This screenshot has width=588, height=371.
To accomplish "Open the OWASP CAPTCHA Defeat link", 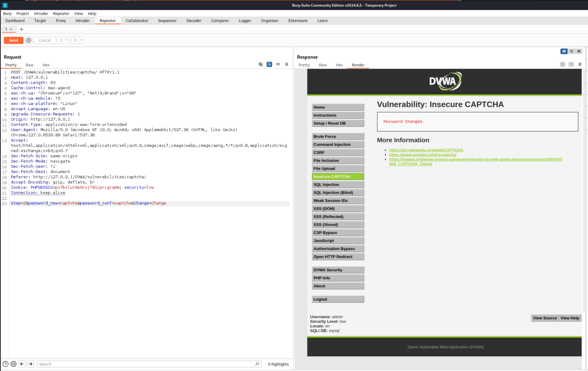I will tap(476, 161).
